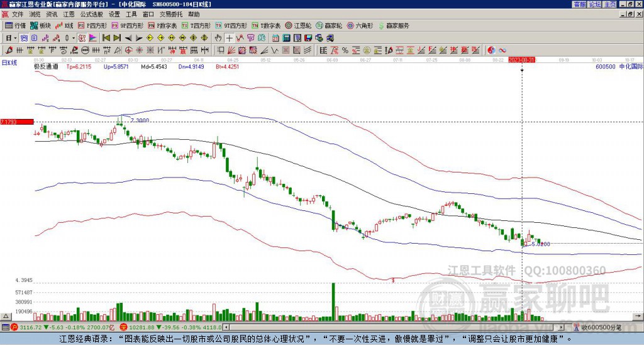Open the 江恩 menu
Viewport: 644px width, 345px height.
(x=69, y=14)
